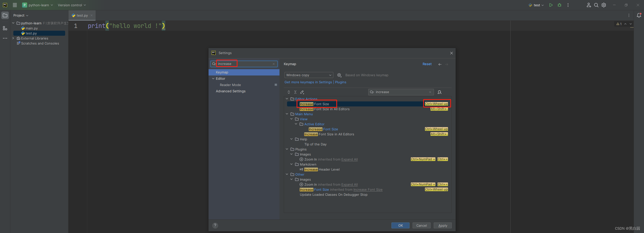
Task: Open more run actions menu
Action: [568, 5]
